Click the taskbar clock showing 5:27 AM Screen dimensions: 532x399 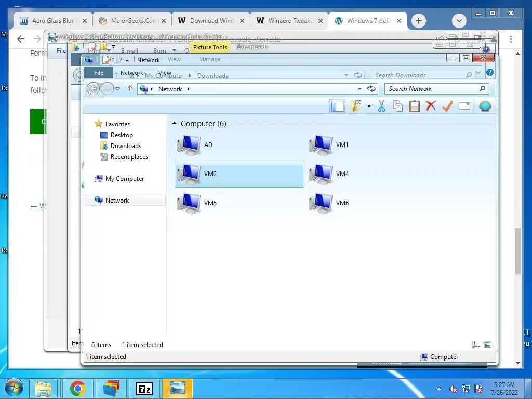pos(504,389)
